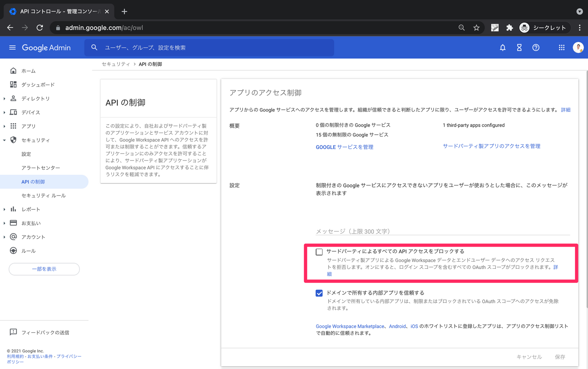Click フィードバックの送信 text
Screen dimensions: 588x369
tap(45, 332)
